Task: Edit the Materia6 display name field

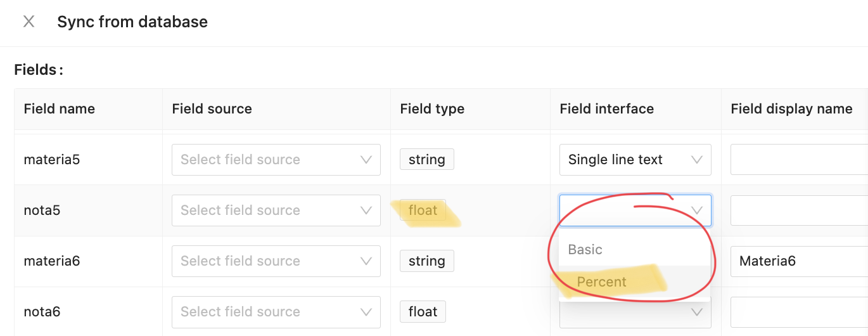Action: coord(798,261)
